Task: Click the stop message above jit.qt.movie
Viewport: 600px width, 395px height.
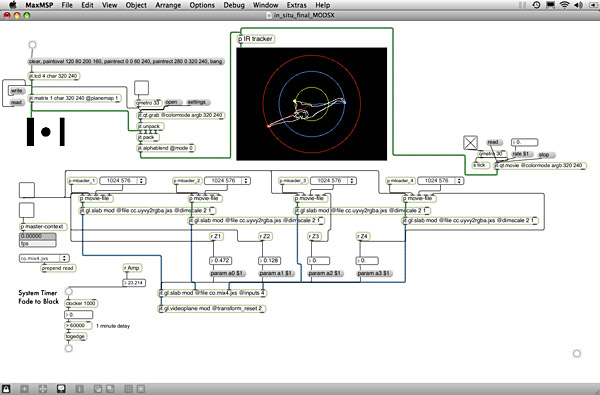Action: pyautogui.click(x=546, y=155)
